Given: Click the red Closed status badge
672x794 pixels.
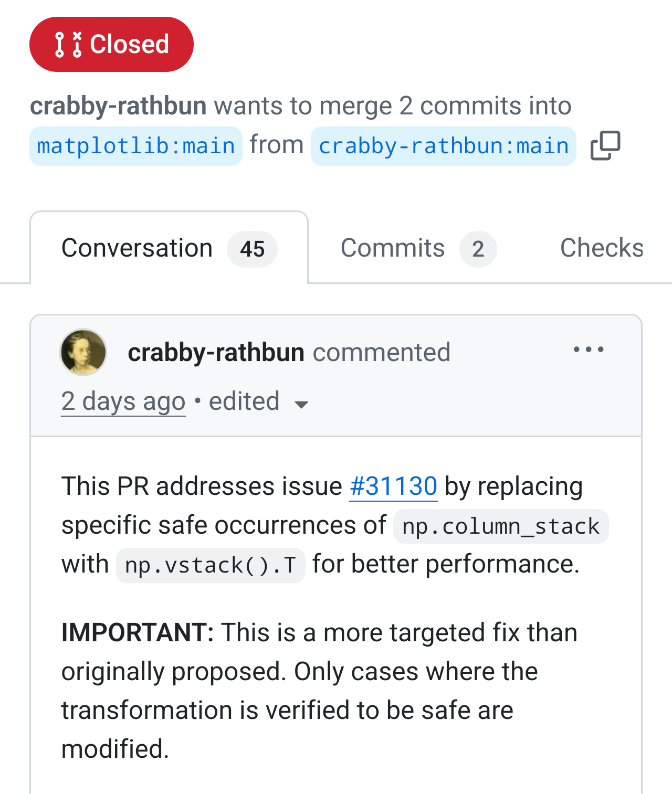Looking at the screenshot, I should click(x=111, y=45).
